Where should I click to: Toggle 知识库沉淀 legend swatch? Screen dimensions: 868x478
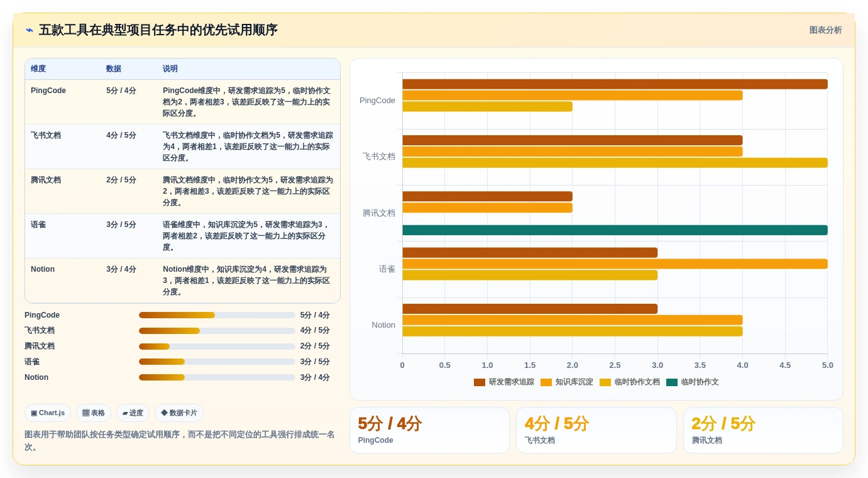[546, 382]
